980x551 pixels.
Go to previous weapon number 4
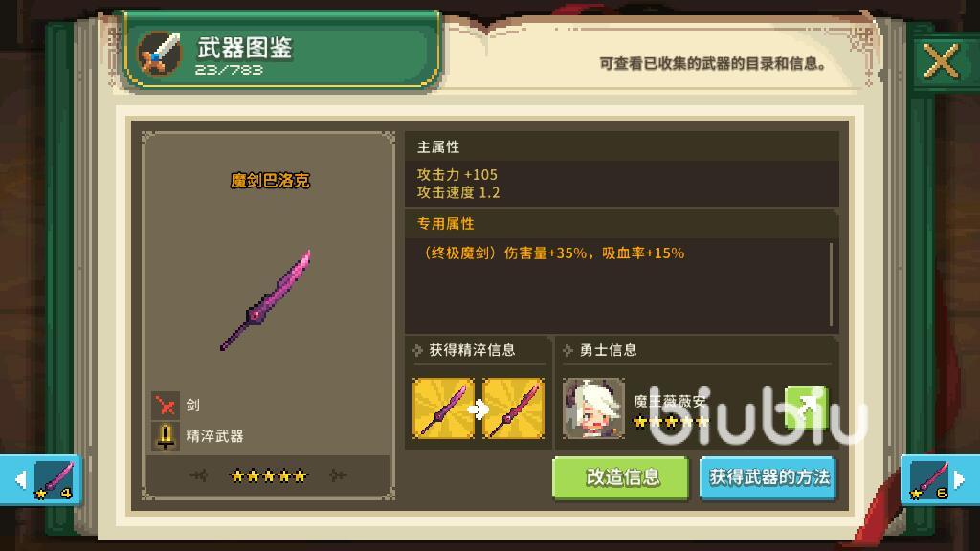(x=41, y=480)
